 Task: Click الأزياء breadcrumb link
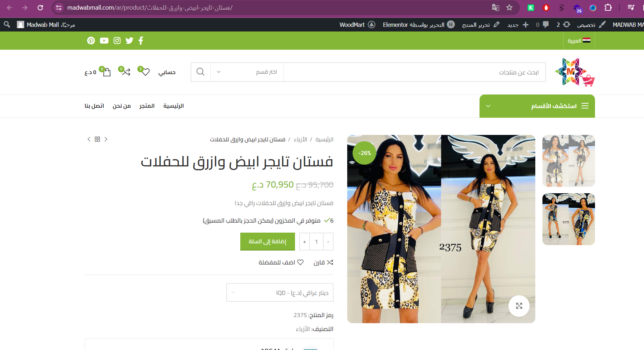click(300, 139)
